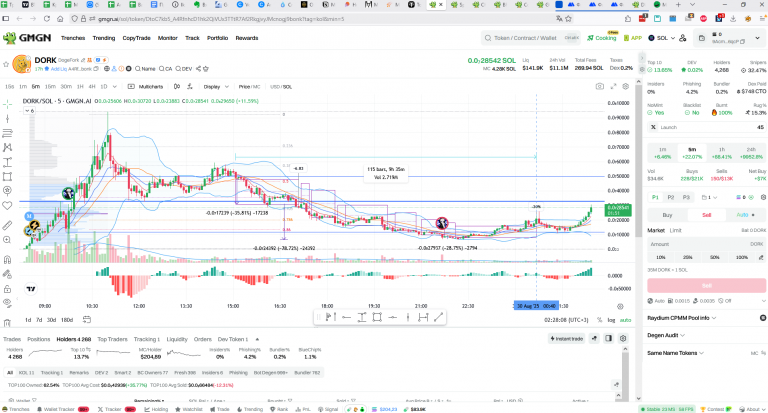
Task: Switch order type to Limit
Action: pos(675,230)
